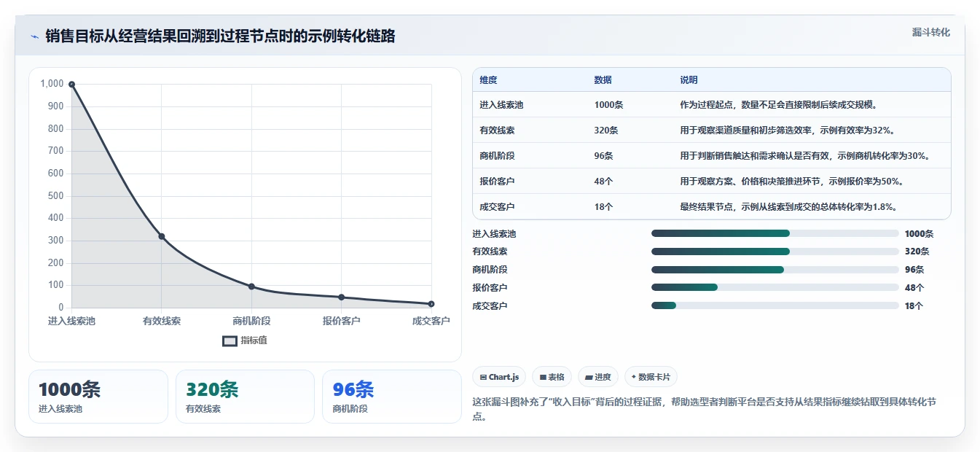Open the 320条 有效线索 data card
980x452 pixels.
pos(245,397)
